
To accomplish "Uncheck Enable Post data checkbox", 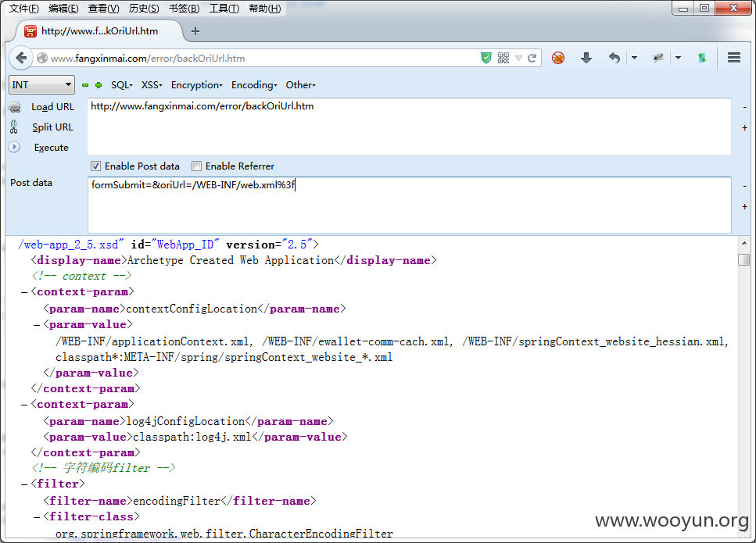I will [95, 166].
